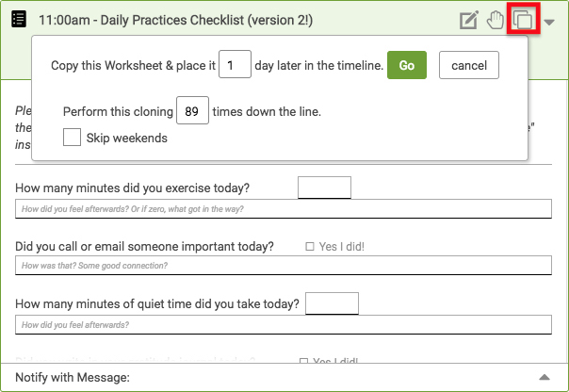Click the quiet time minutes input box

(332, 303)
